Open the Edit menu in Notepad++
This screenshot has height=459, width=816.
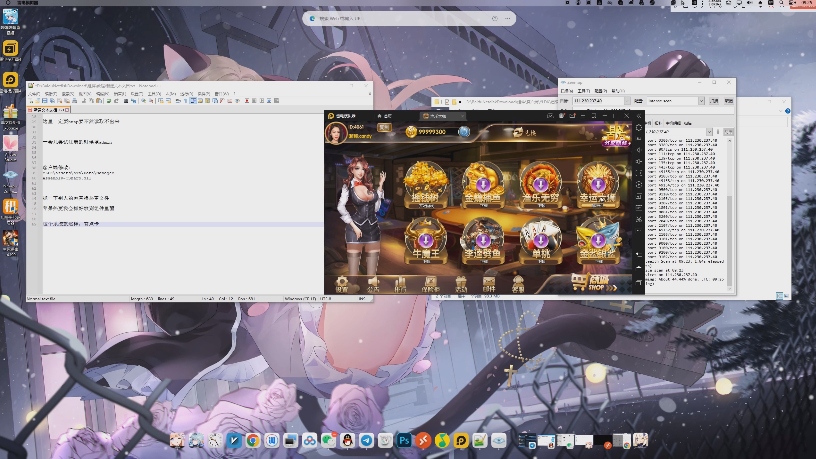[51, 94]
